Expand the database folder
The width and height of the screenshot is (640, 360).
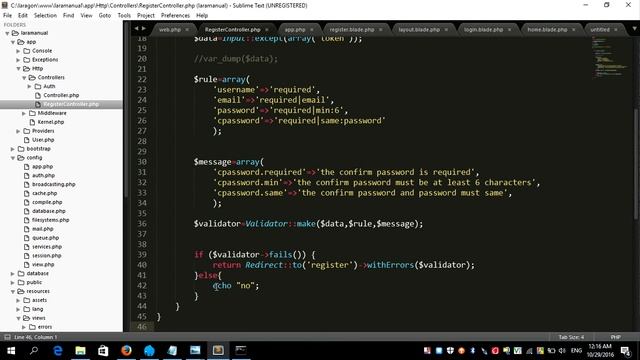click(x=13, y=273)
